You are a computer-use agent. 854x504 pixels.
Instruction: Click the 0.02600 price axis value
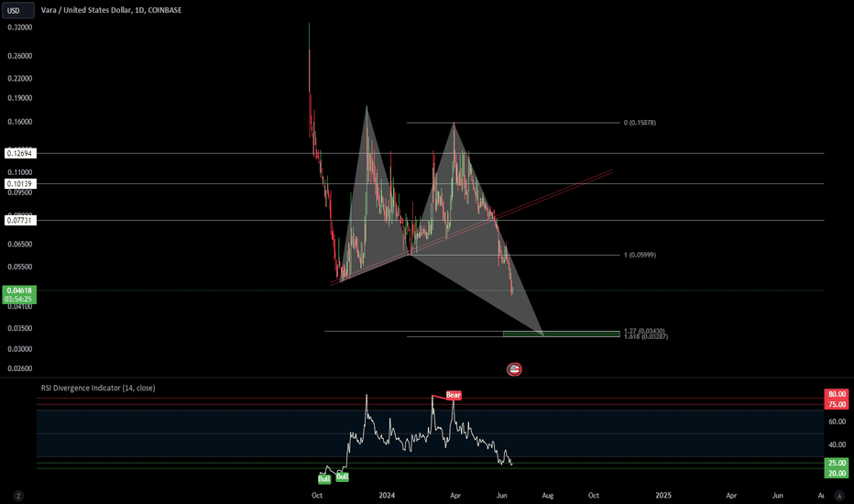click(19, 369)
